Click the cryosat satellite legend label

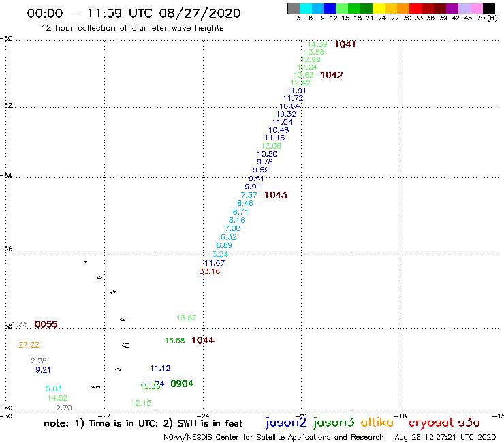tap(430, 423)
